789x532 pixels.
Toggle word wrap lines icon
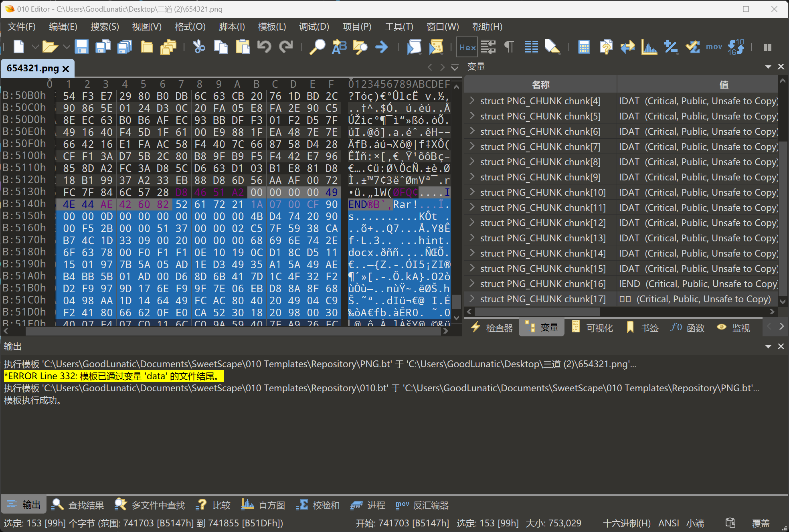click(488, 47)
